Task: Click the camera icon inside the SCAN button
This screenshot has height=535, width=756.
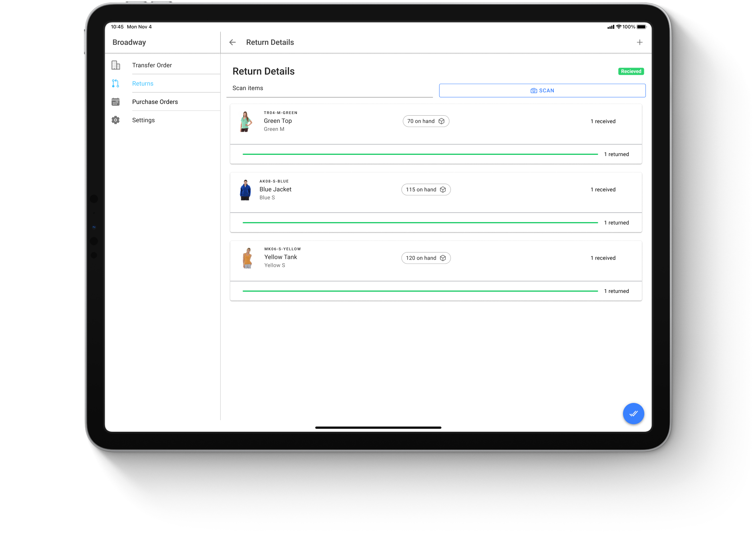Action: pyautogui.click(x=533, y=90)
